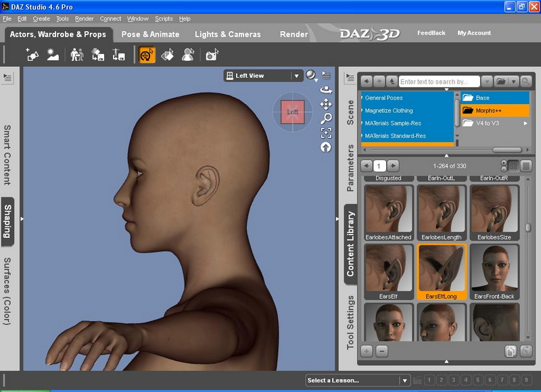Click the EarsElf thumbnail
The width and height of the screenshot is (541, 392).
(x=389, y=272)
